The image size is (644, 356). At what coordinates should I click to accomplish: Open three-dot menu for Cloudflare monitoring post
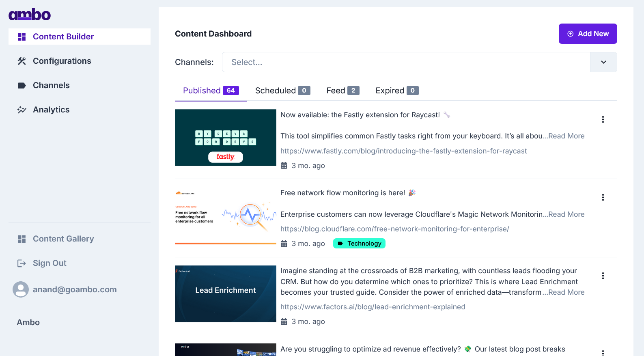603,197
